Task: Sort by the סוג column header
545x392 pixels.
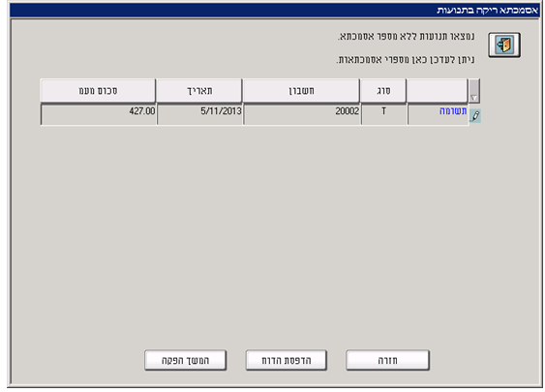Action: coord(383,91)
